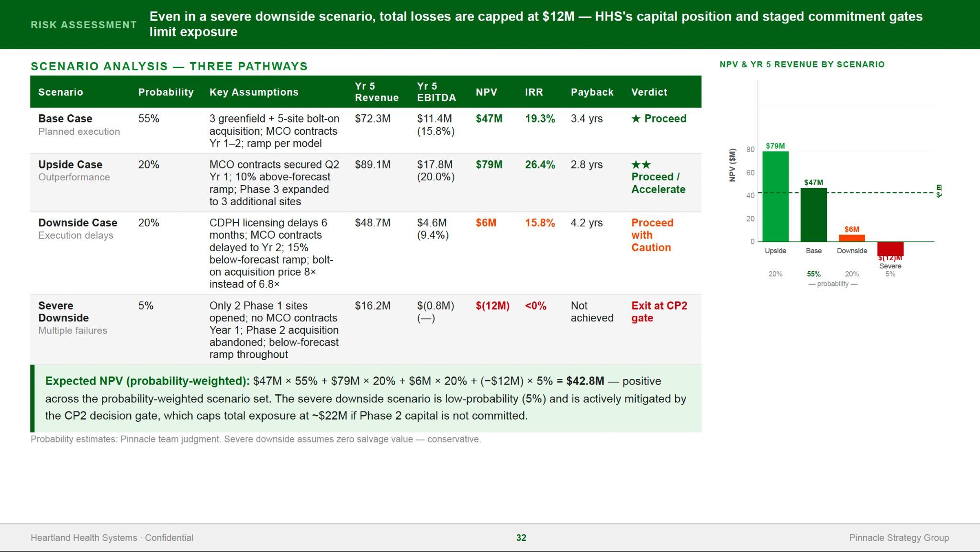This screenshot has width=980, height=552.
Task: Select the Base $47M dark green bar
Action: pos(813,215)
